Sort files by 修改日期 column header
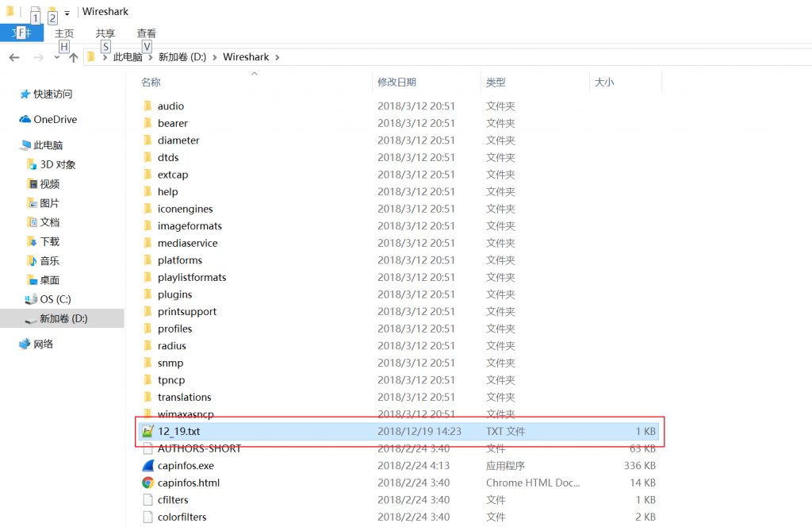The height and width of the screenshot is (527, 812). tap(397, 83)
